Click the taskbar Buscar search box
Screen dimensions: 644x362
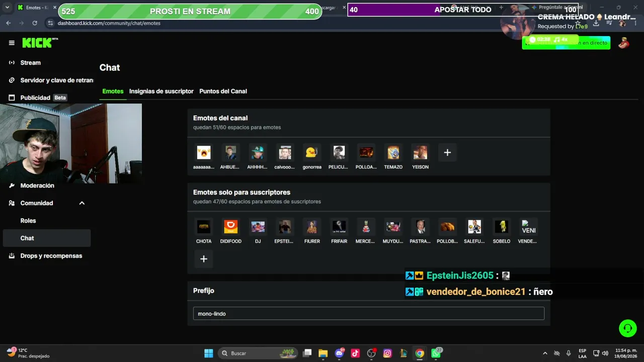pyautogui.click(x=258, y=353)
